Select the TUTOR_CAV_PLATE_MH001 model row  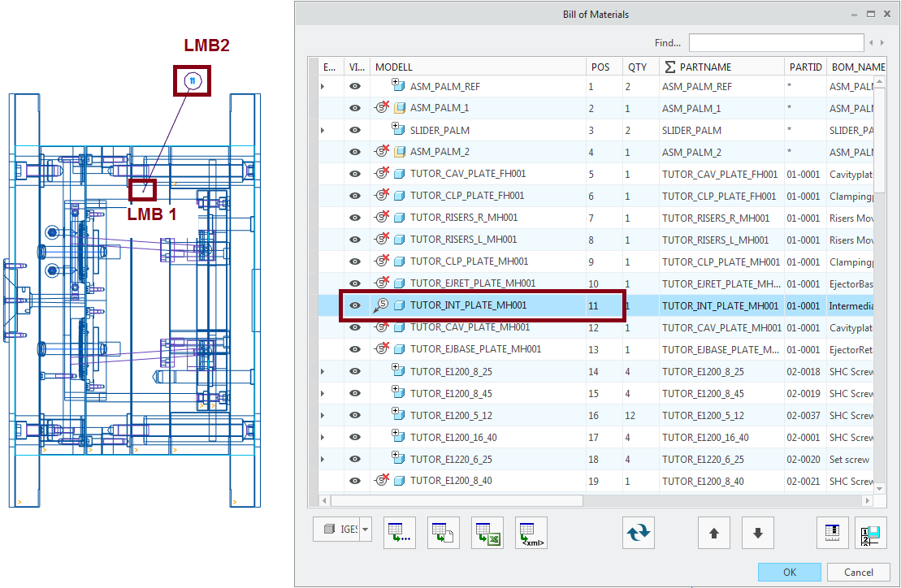tap(470, 327)
